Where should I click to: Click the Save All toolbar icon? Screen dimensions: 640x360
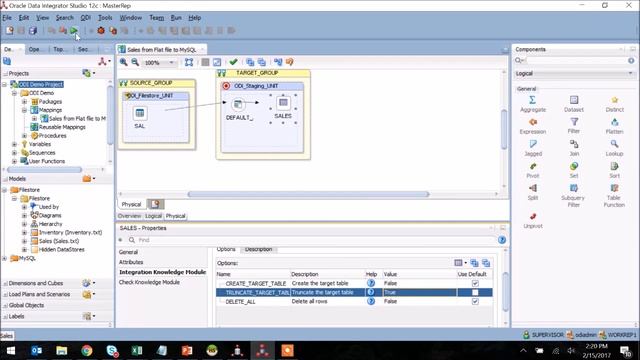coord(33,31)
